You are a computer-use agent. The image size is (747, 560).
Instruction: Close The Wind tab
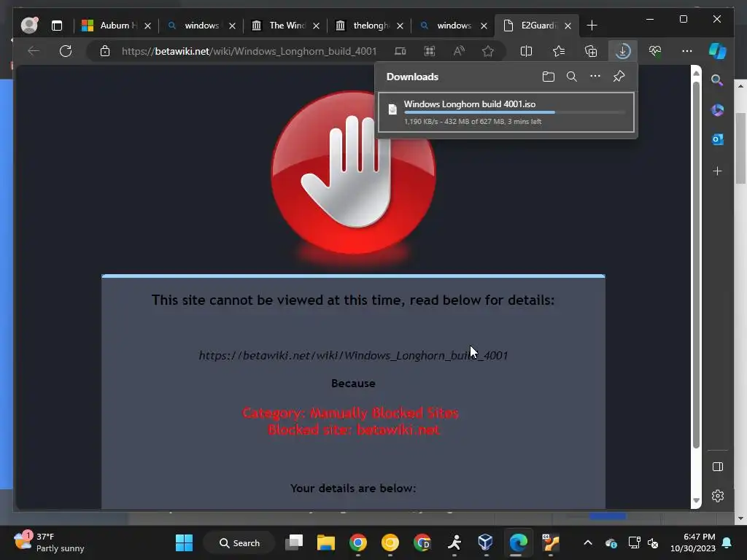(316, 26)
